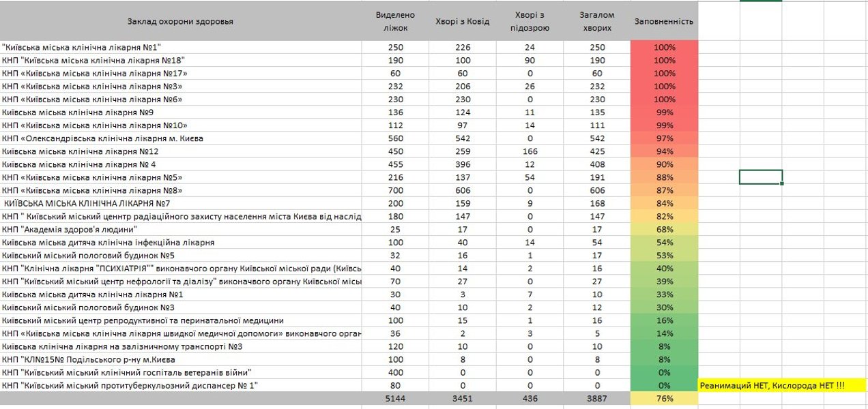
Task: Click the 94% cell for лікарня №12
Action: pos(664,151)
